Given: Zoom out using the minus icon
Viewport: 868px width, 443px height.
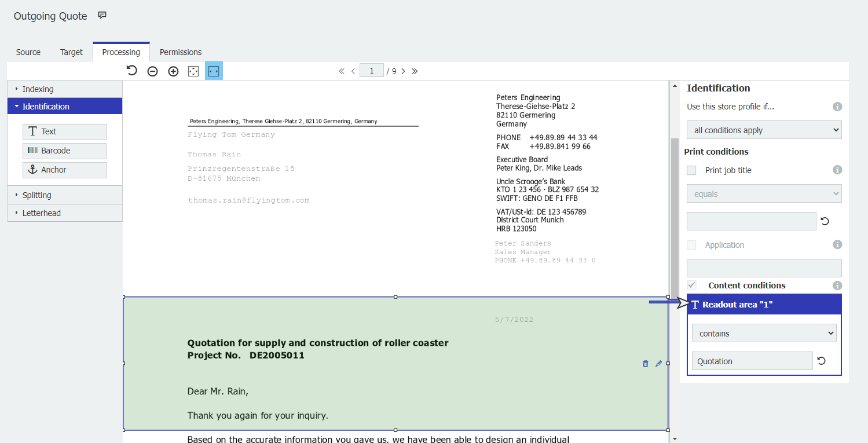Looking at the screenshot, I should pos(152,71).
